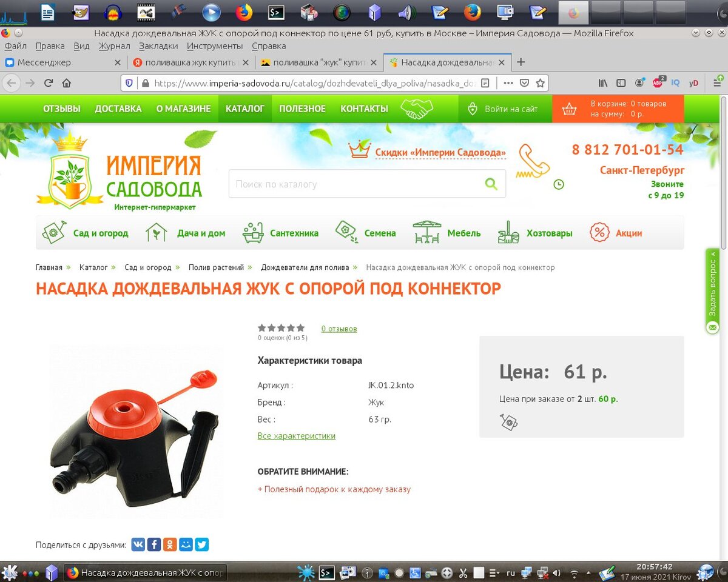The image size is (728, 582).
Task: Show the Firefox sidebar panel
Action: tap(621, 83)
